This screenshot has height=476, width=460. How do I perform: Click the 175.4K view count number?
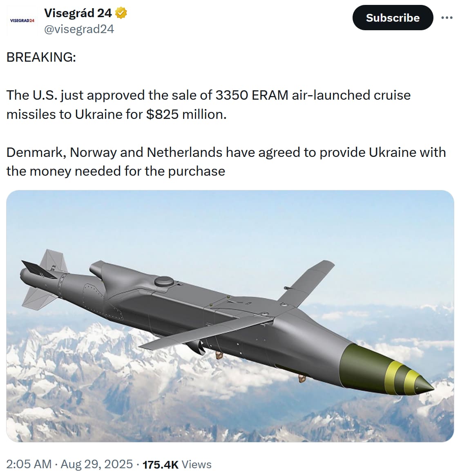[161, 465]
